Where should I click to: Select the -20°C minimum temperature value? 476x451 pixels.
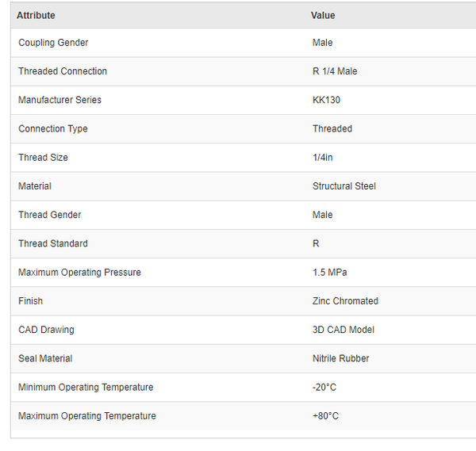tap(325, 387)
